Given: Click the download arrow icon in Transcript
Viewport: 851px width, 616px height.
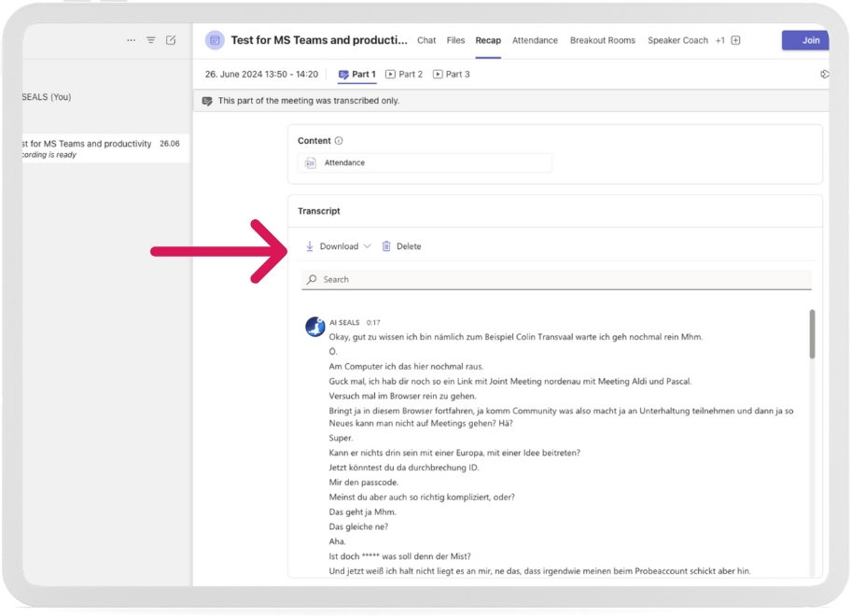Looking at the screenshot, I should coord(310,246).
